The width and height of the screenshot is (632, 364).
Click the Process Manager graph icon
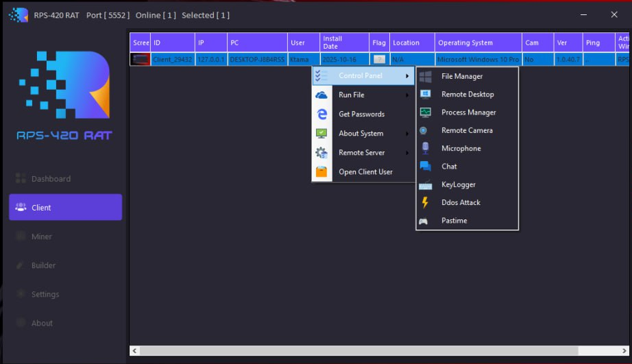point(425,112)
